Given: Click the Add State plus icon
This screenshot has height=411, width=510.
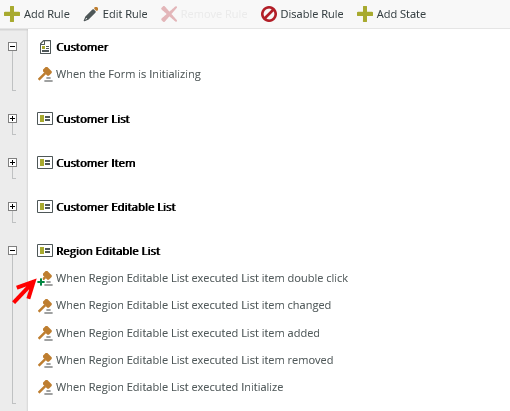Looking at the screenshot, I should pyautogui.click(x=365, y=14).
